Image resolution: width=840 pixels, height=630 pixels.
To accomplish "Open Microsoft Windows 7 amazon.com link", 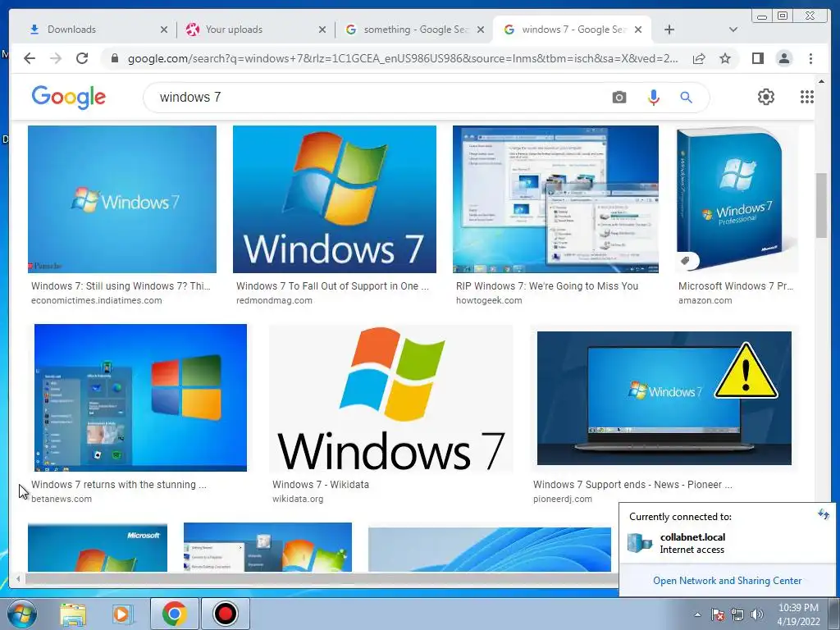I will point(736,286).
